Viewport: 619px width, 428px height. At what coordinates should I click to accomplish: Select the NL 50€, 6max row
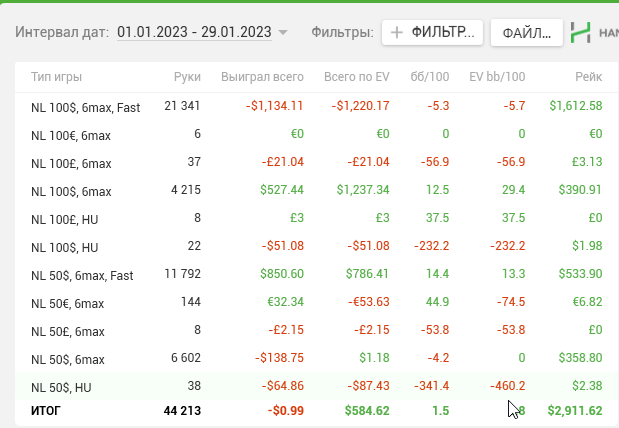pyautogui.click(x=317, y=302)
